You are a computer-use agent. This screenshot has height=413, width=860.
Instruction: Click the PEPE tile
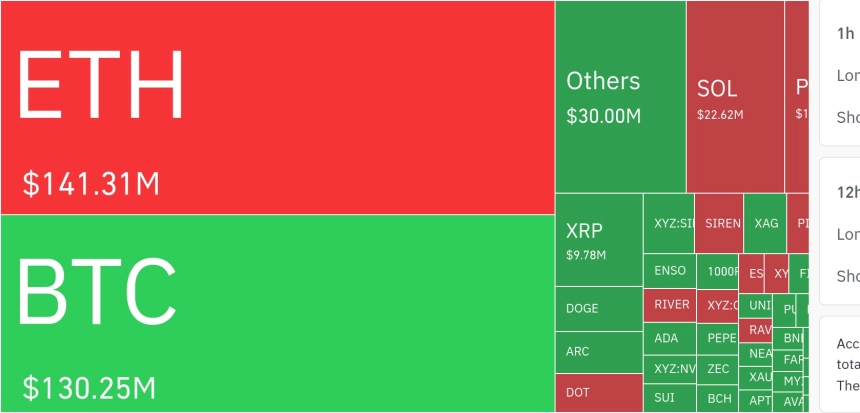click(719, 338)
